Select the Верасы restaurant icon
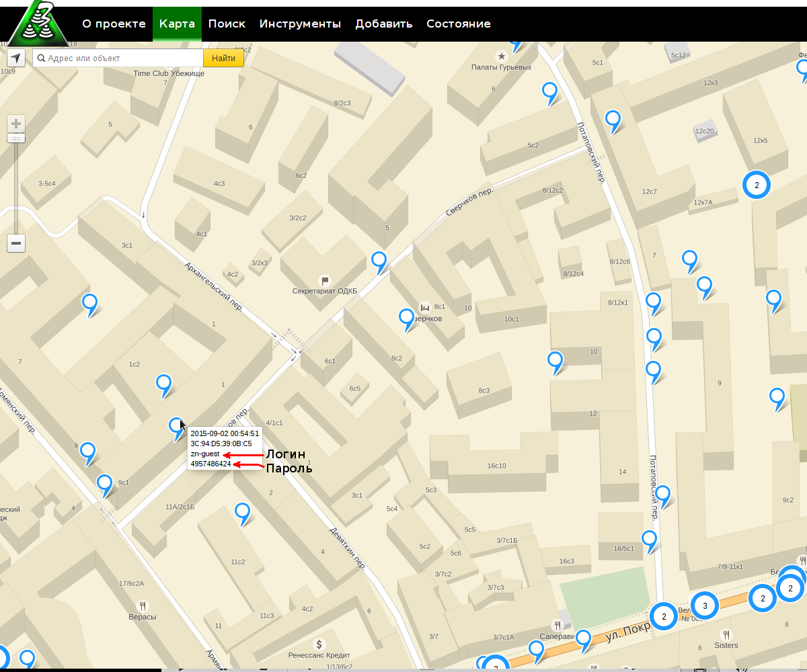This screenshot has height=672, width=807. click(142, 605)
